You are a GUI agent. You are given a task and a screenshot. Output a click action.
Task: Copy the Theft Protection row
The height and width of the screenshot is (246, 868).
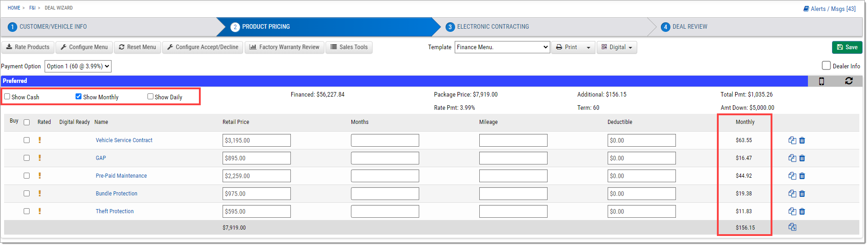792,211
